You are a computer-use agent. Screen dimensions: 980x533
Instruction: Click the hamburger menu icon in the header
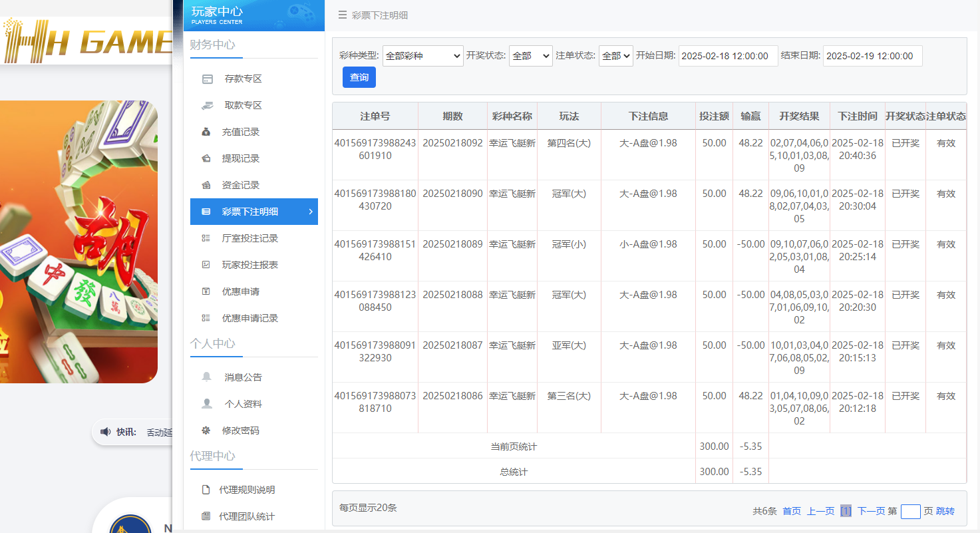click(342, 15)
